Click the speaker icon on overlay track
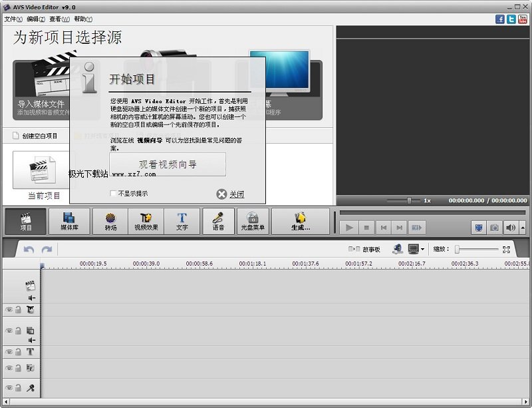Image resolution: width=532 pixels, height=408 pixels. click(x=31, y=340)
